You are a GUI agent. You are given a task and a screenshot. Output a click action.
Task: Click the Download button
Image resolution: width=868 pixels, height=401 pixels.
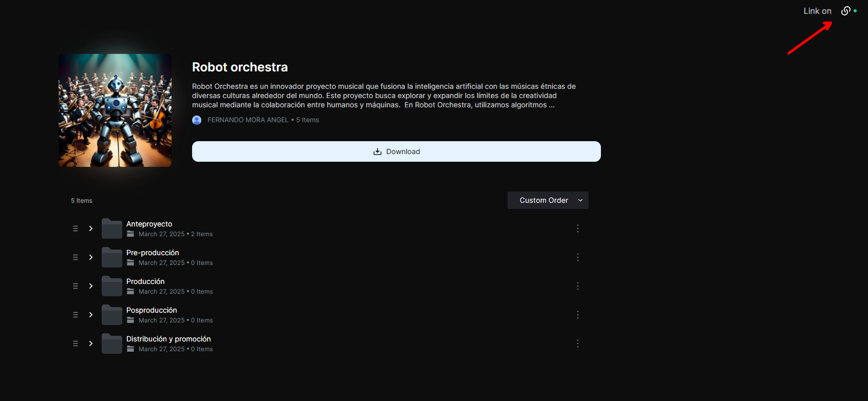[396, 151]
